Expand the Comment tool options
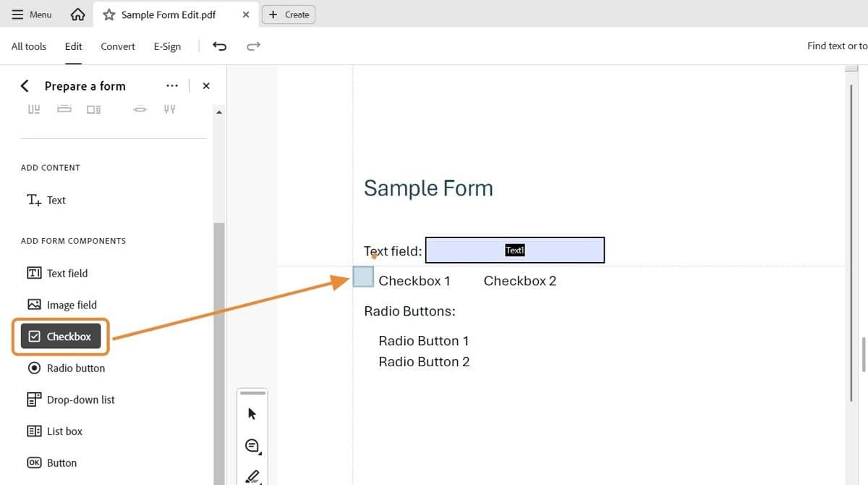Viewport: 868px width, 485px height. click(252, 445)
